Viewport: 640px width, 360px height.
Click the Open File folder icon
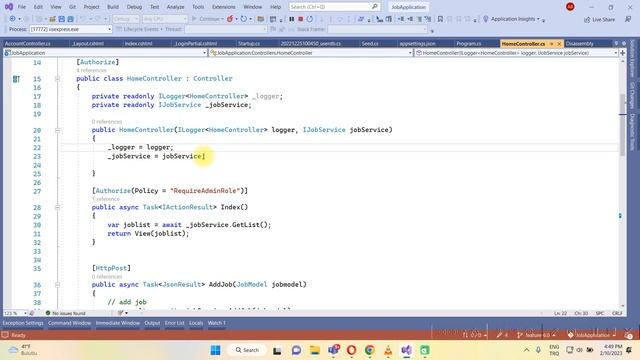coord(52,19)
